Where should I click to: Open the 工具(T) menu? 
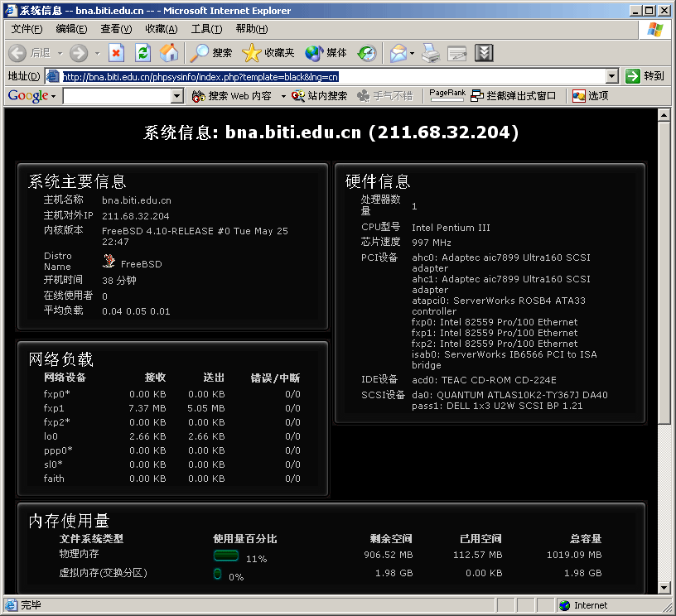point(207,29)
